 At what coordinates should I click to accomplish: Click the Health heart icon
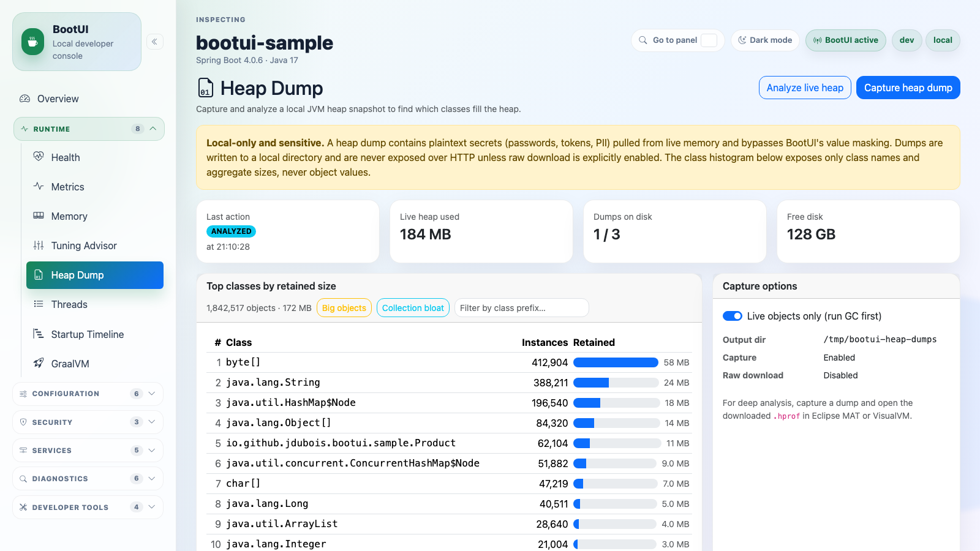[x=39, y=157]
